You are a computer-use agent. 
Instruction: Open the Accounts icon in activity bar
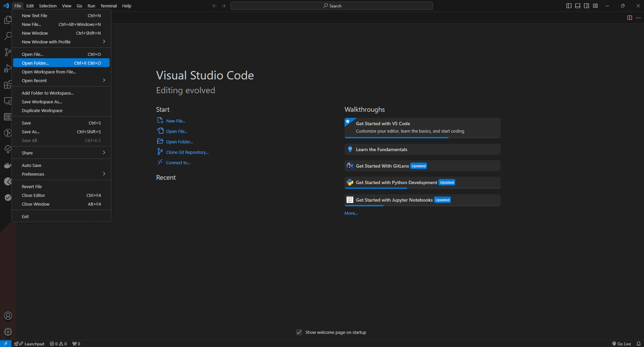click(8, 316)
